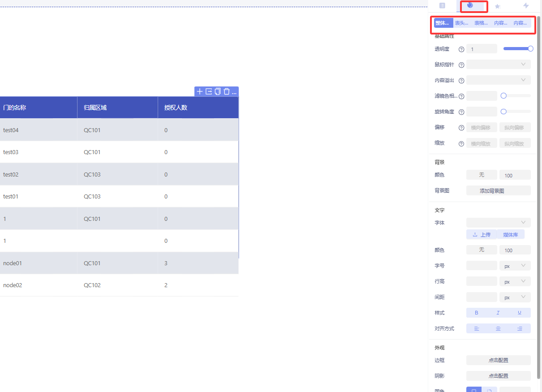542x392 pixels.
Task: Delete the table using the trash icon
Action: pos(227,91)
